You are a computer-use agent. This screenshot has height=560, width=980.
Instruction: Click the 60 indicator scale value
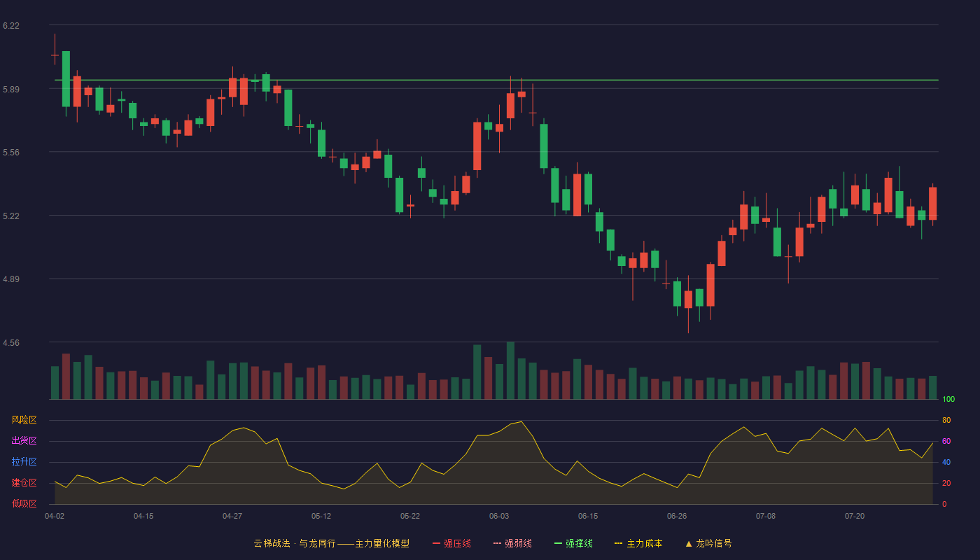coord(946,441)
